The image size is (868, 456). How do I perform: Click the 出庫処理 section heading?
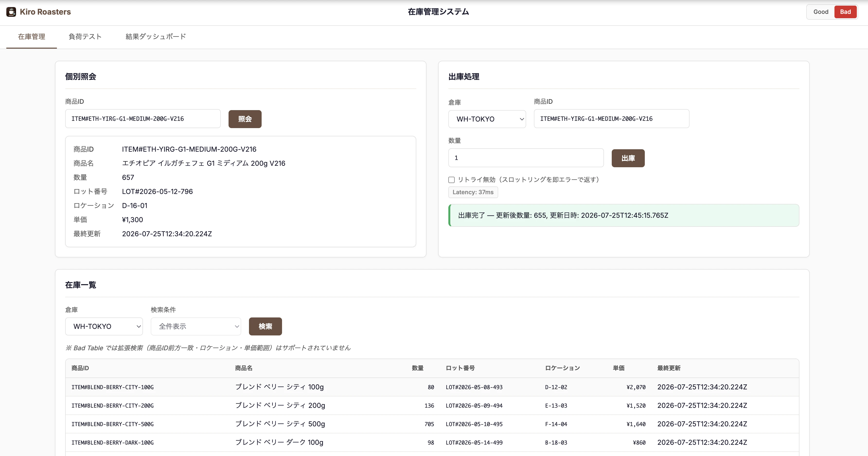coord(464,77)
